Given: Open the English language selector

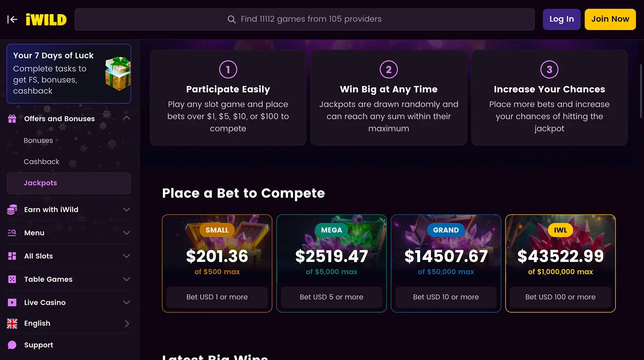Looking at the screenshot, I should pyautogui.click(x=126, y=323).
